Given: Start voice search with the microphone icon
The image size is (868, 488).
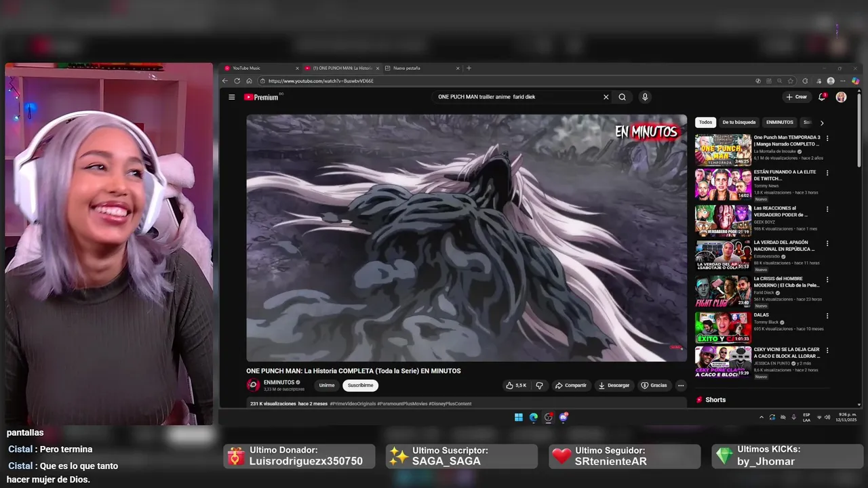Looking at the screenshot, I should click(645, 97).
